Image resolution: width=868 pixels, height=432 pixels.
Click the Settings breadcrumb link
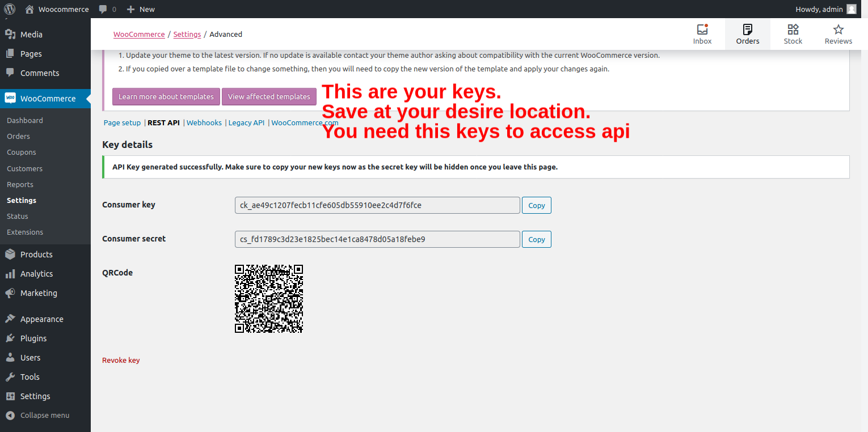187,34
